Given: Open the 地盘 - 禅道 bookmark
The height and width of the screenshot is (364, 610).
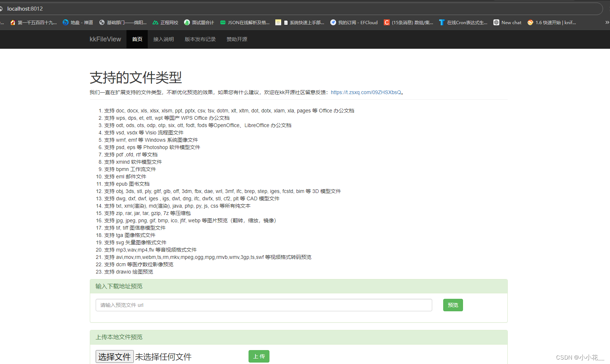Looking at the screenshot, I should [x=77, y=22].
